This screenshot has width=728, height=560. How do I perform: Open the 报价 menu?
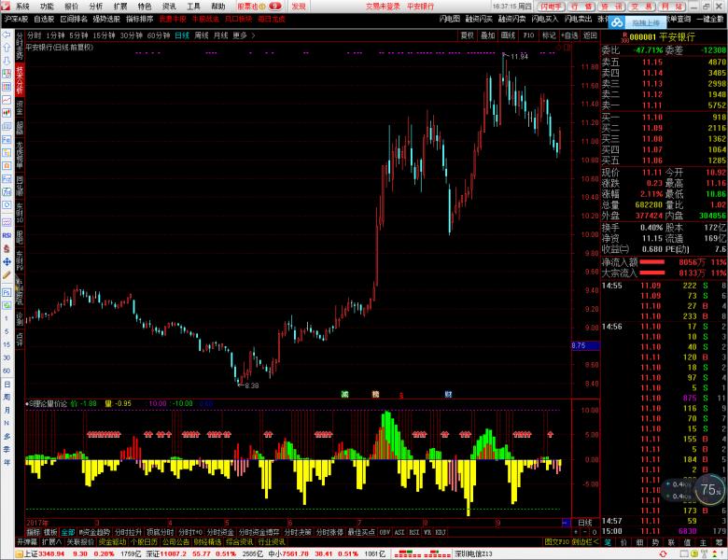pyautogui.click(x=71, y=6)
